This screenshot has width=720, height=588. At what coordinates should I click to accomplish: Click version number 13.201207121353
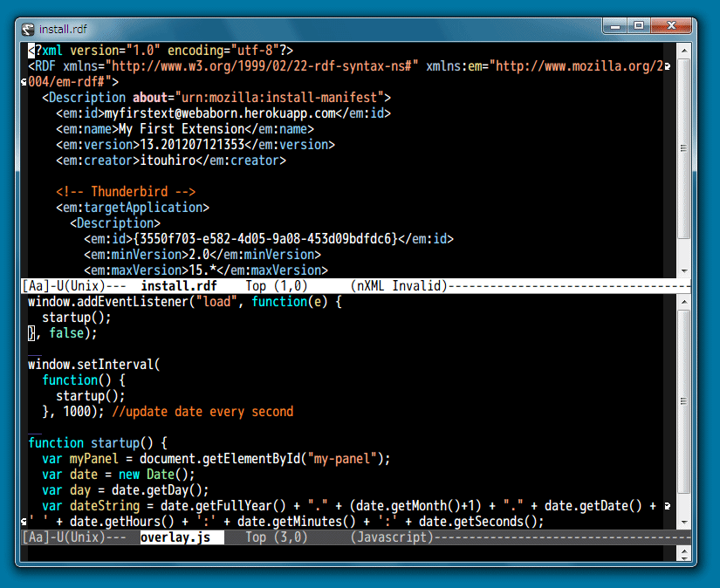(192, 145)
